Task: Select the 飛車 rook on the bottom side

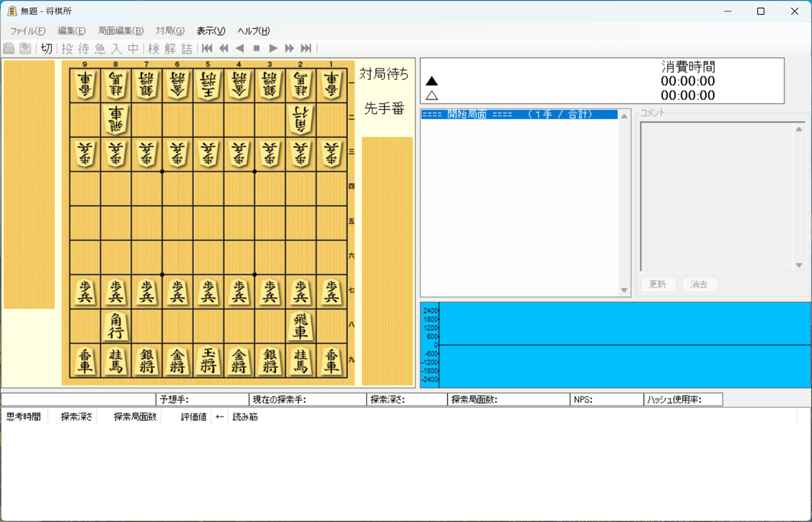Action: point(300,326)
